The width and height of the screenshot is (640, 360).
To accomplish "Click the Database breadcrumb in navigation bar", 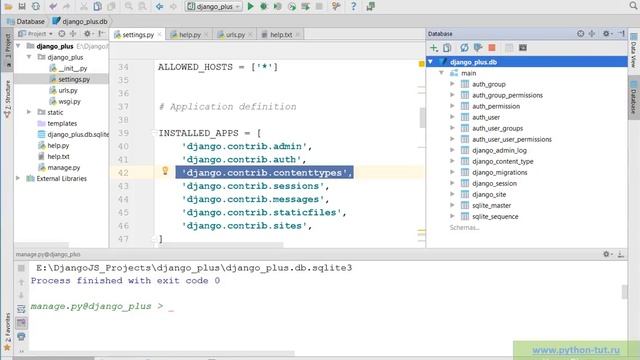I will [26, 21].
